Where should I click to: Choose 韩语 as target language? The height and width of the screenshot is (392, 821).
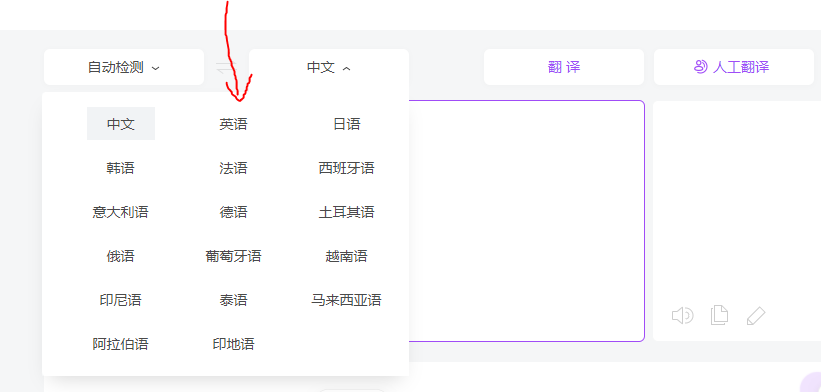(121, 168)
